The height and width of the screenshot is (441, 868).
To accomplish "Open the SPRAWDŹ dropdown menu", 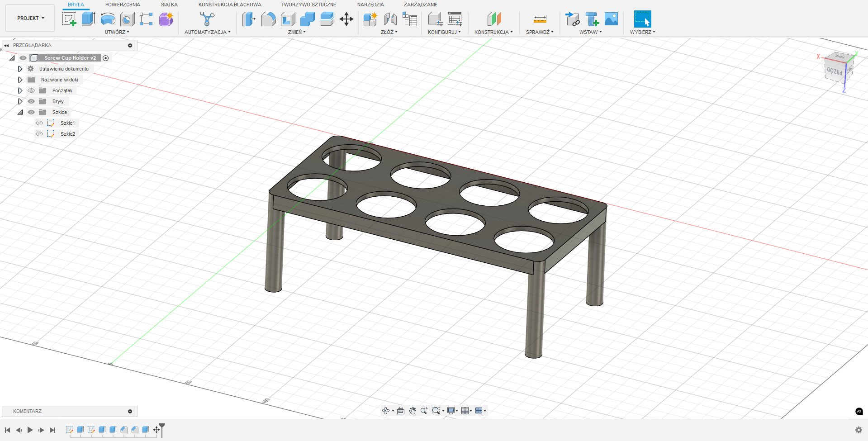I will tap(540, 32).
